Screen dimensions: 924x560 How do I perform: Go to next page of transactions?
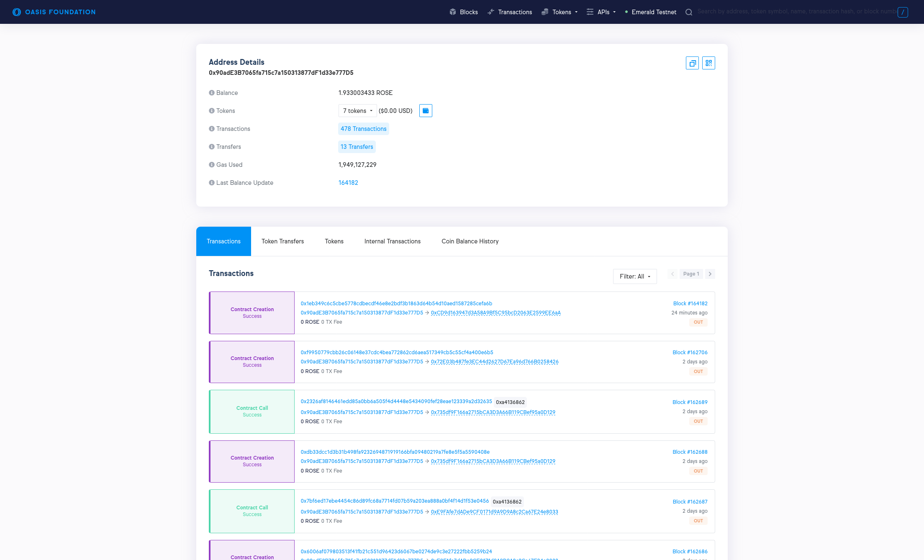(710, 274)
